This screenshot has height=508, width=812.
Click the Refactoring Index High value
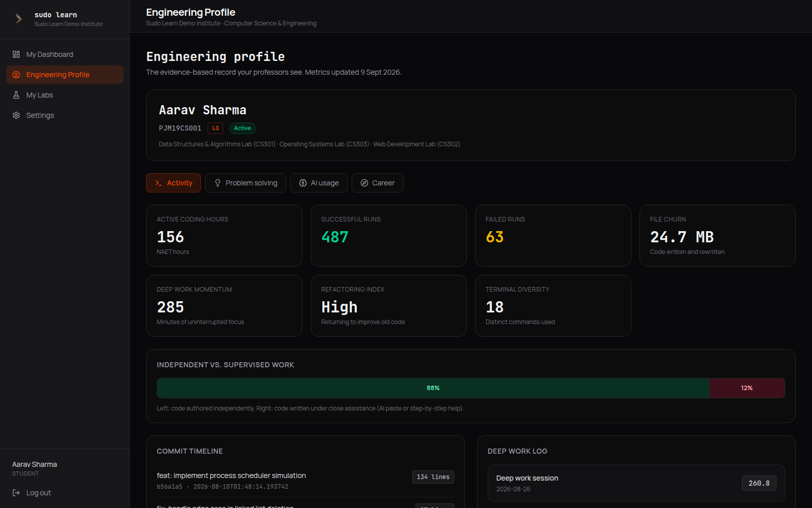tap(340, 307)
